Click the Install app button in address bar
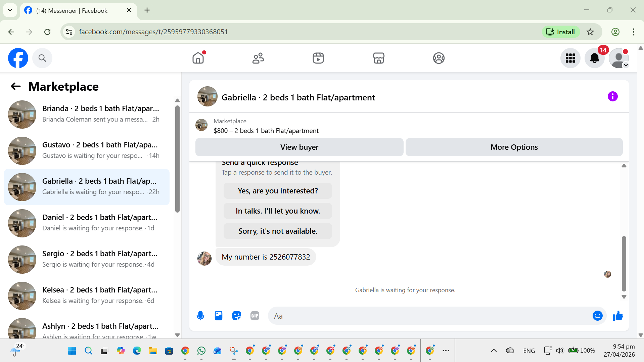 click(560, 32)
